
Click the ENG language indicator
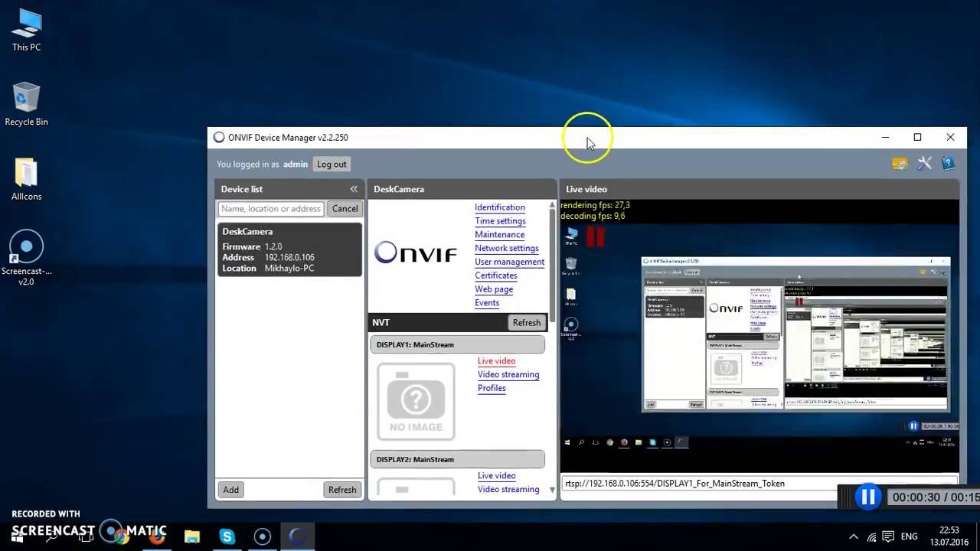(x=909, y=536)
